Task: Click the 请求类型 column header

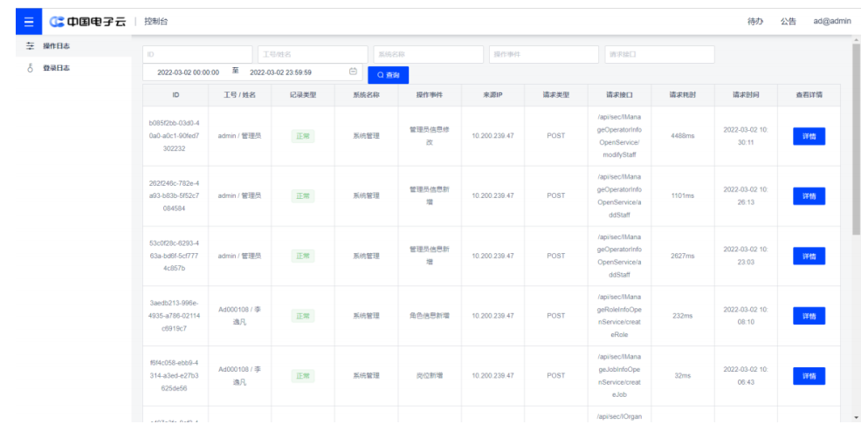Action: [x=555, y=95]
